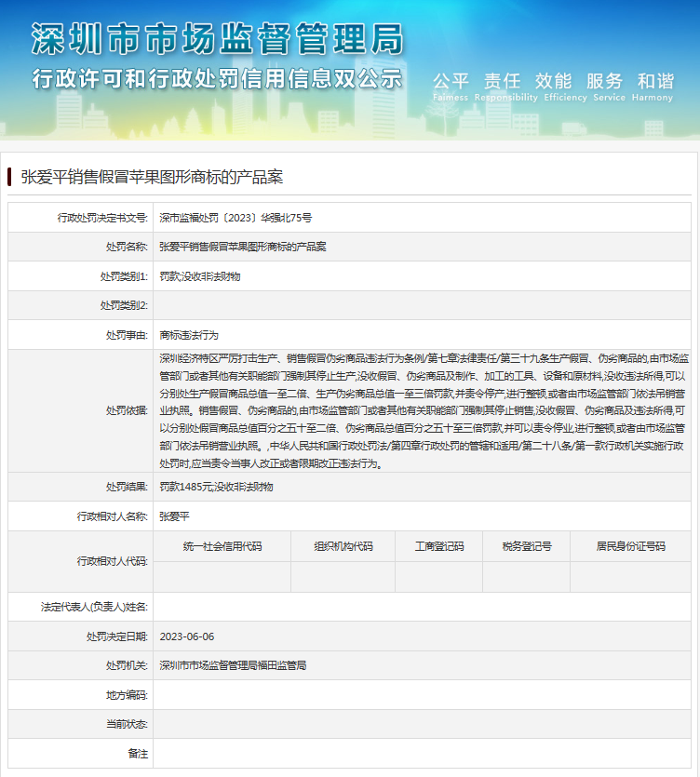Image resolution: width=700 pixels, height=777 pixels.
Task: Click the 行政处罚决定书文号 label
Action: click(102, 218)
